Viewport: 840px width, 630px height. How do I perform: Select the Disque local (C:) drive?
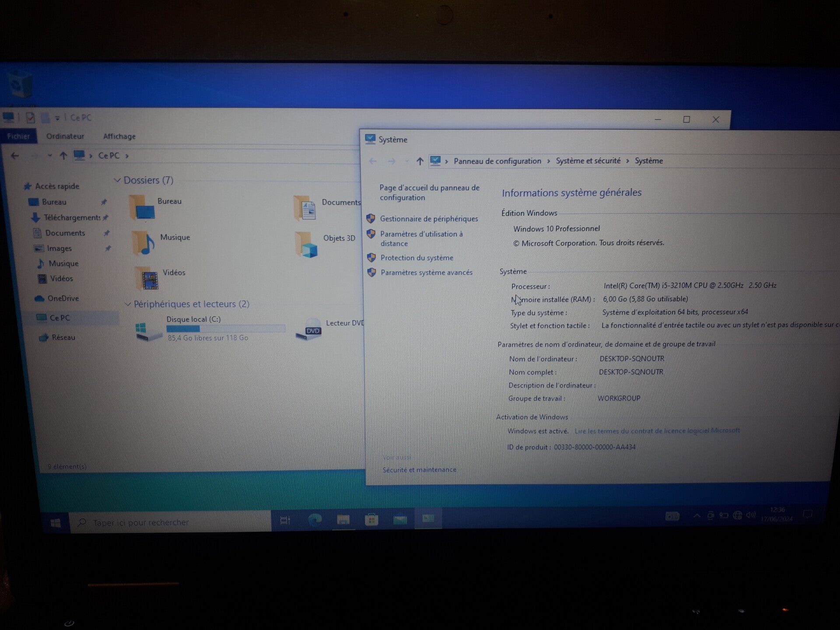[x=193, y=319]
